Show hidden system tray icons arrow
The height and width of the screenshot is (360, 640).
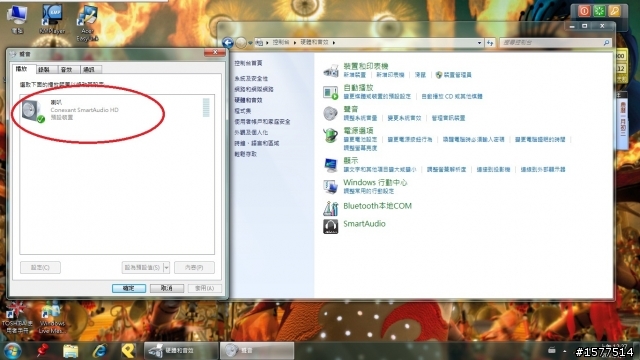click(565, 351)
